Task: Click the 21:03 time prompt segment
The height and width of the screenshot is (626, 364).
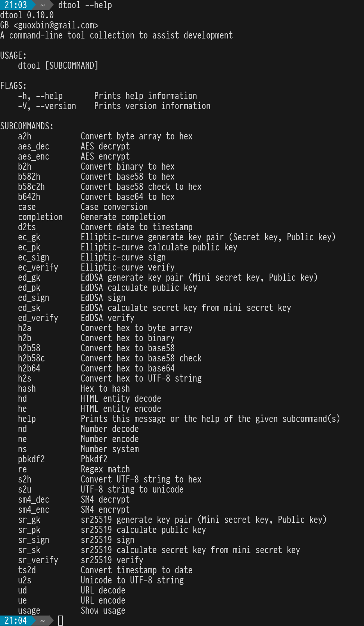Action: tap(16, 5)
